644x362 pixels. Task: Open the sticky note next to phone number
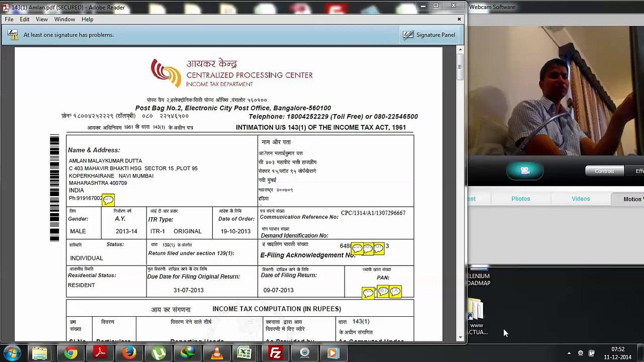click(x=108, y=200)
